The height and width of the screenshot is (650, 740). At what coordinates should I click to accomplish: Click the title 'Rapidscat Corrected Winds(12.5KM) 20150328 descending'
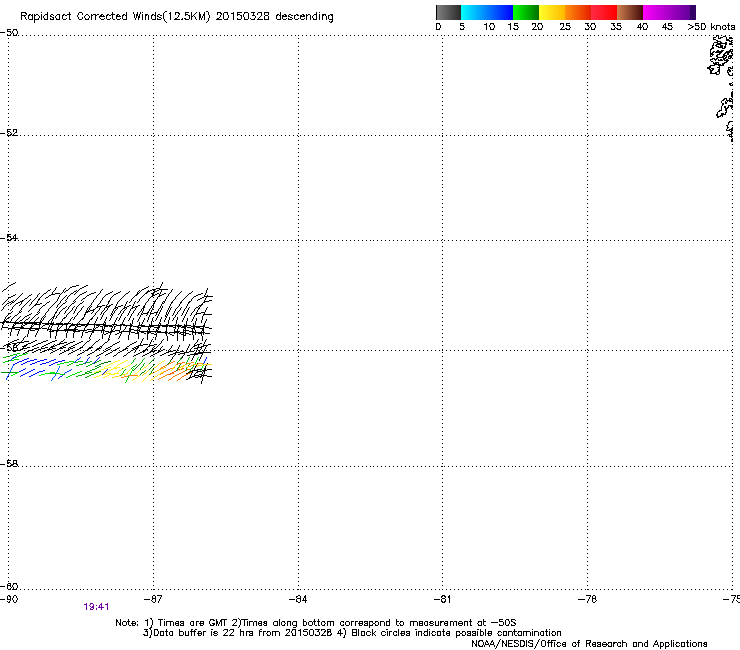click(177, 17)
